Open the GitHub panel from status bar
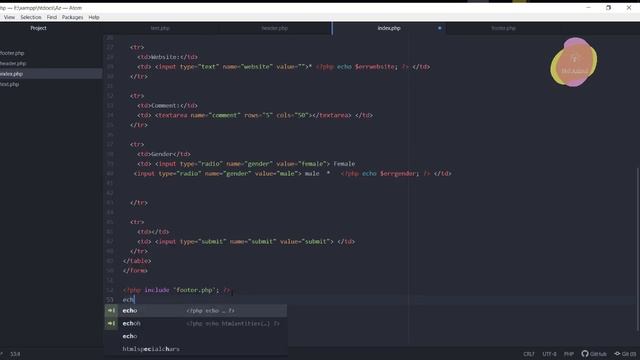 point(594,354)
